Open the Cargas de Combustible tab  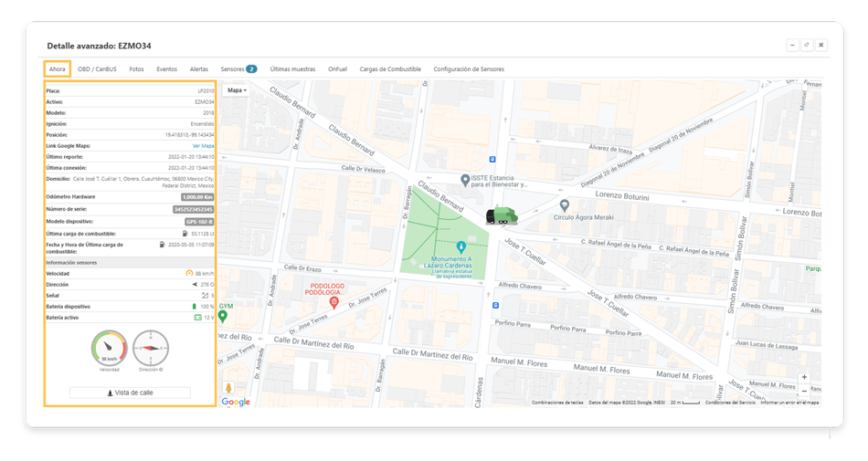pyautogui.click(x=390, y=69)
